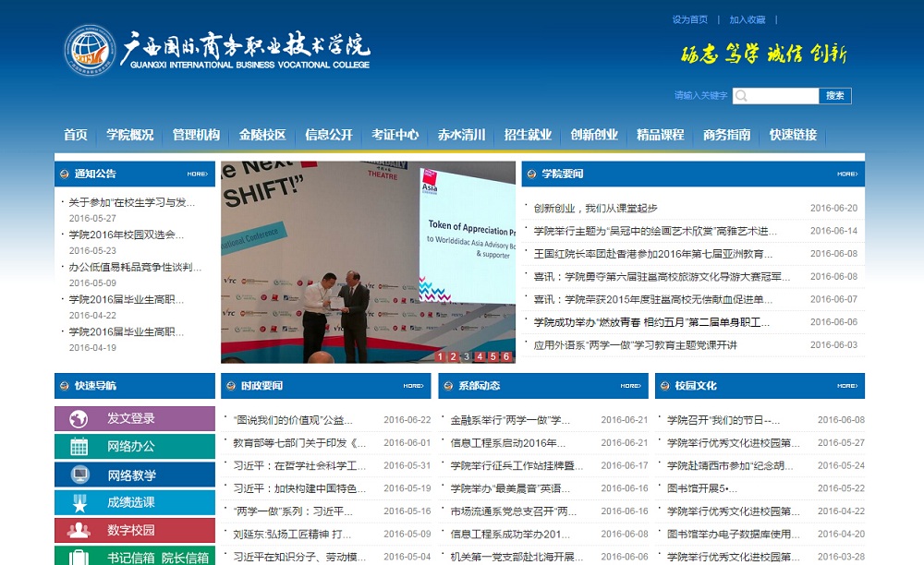Click the college globe logo
924x565 pixels.
[x=90, y=50]
